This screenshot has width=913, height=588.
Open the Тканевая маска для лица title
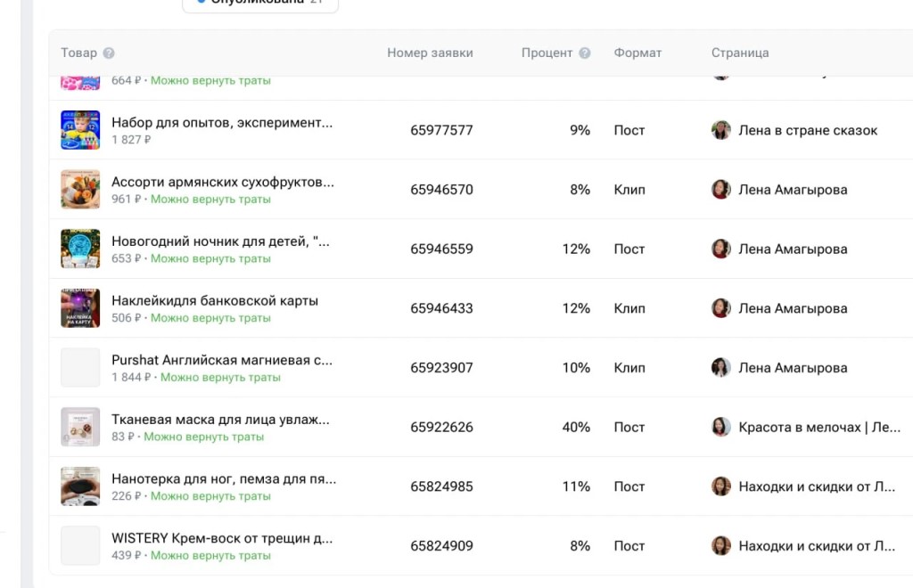point(221,420)
